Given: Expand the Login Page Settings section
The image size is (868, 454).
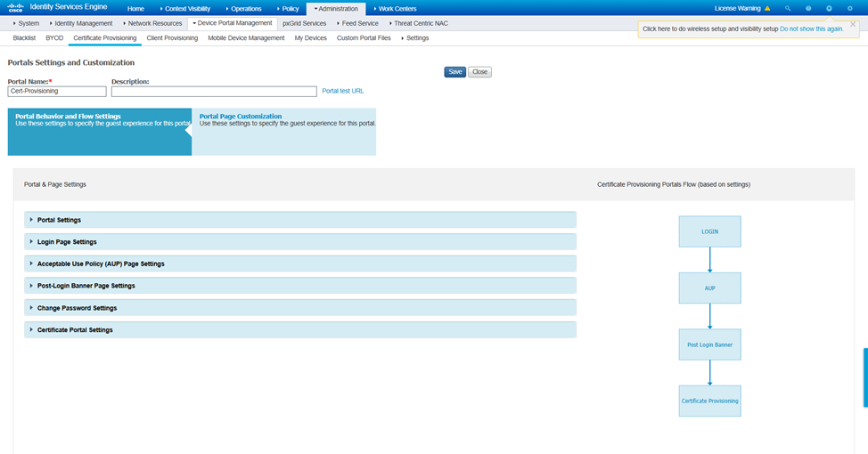Looking at the screenshot, I should [x=300, y=241].
